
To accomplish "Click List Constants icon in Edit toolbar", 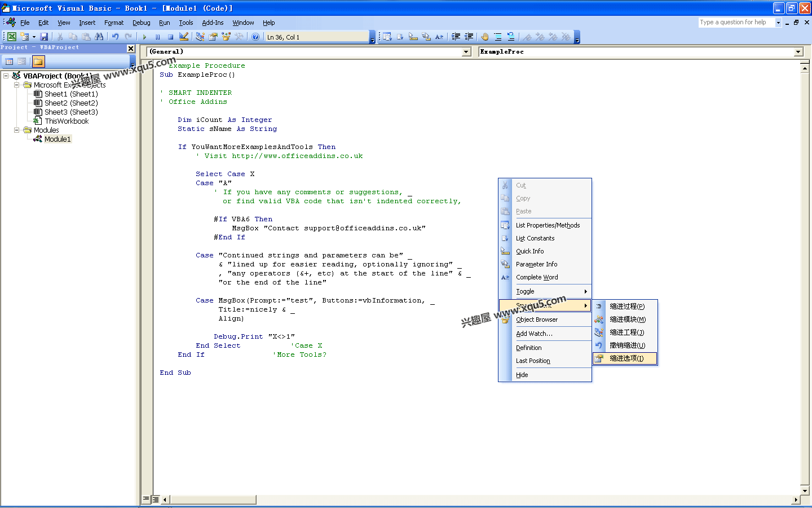I will [x=400, y=37].
